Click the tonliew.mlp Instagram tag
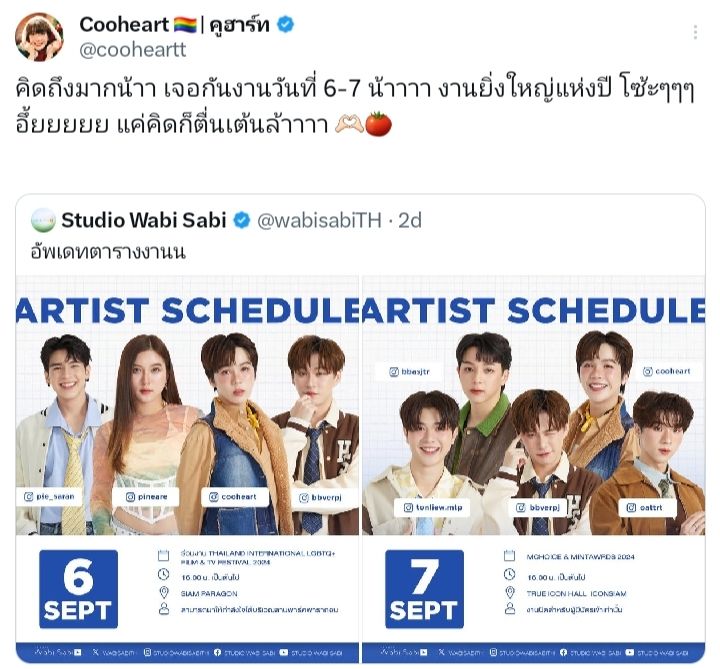 pos(433,507)
